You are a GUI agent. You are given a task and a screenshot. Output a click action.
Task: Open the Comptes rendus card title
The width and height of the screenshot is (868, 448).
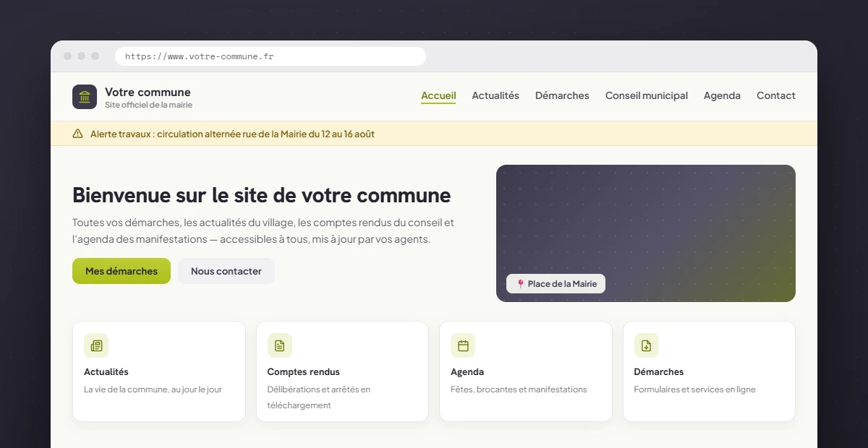click(304, 371)
